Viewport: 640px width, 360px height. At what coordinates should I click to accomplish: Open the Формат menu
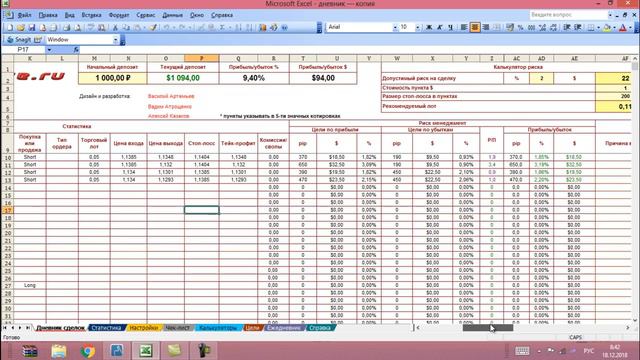[x=119, y=15]
